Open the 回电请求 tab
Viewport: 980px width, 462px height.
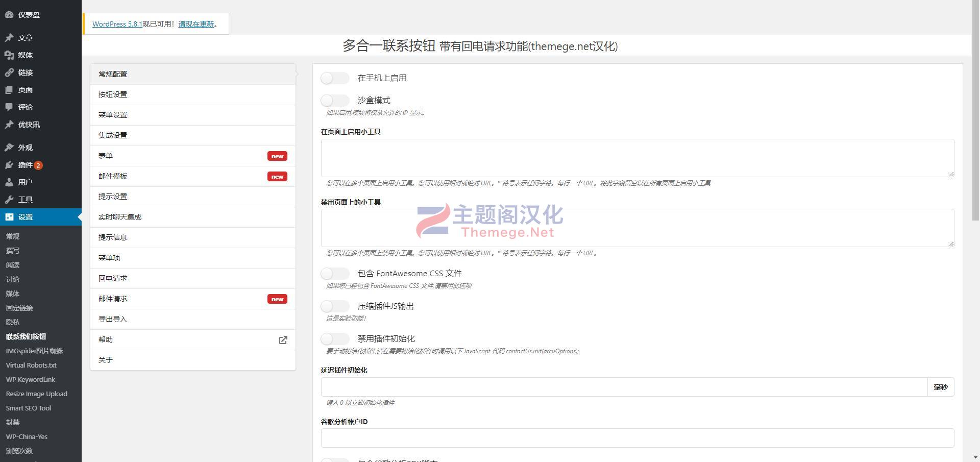[193, 278]
